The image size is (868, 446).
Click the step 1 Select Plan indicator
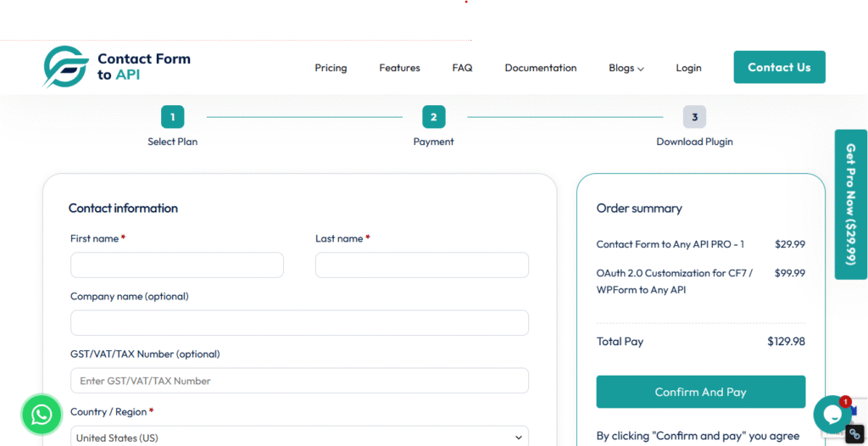[172, 117]
